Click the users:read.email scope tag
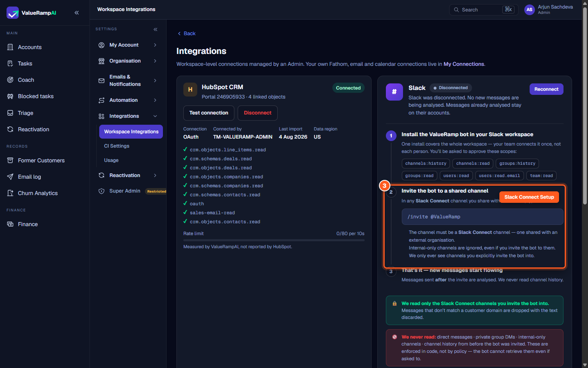Screen dimensions: 588x368 [x=499, y=176]
